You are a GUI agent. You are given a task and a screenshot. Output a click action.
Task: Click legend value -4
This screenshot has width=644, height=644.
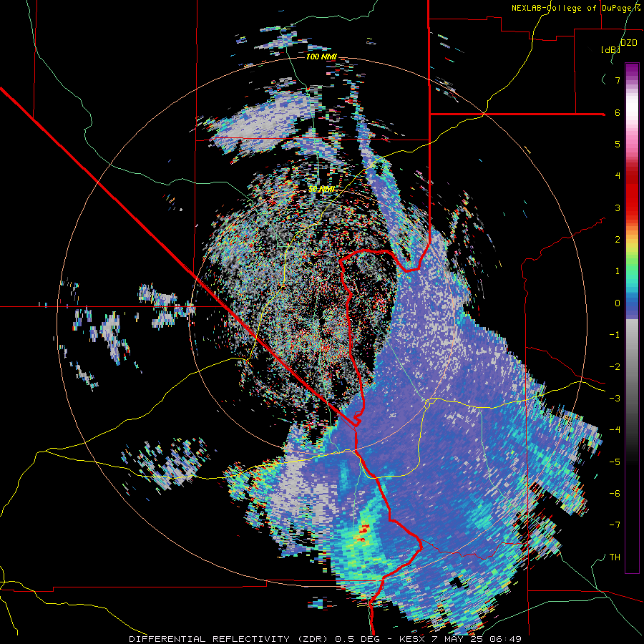615,430
